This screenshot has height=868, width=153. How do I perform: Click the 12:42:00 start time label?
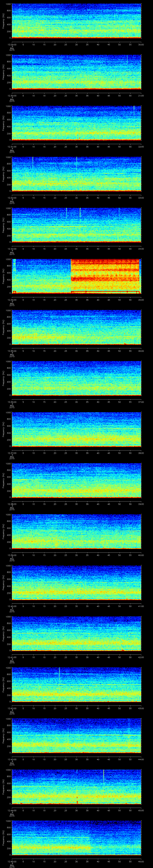click(x=12, y=708)
